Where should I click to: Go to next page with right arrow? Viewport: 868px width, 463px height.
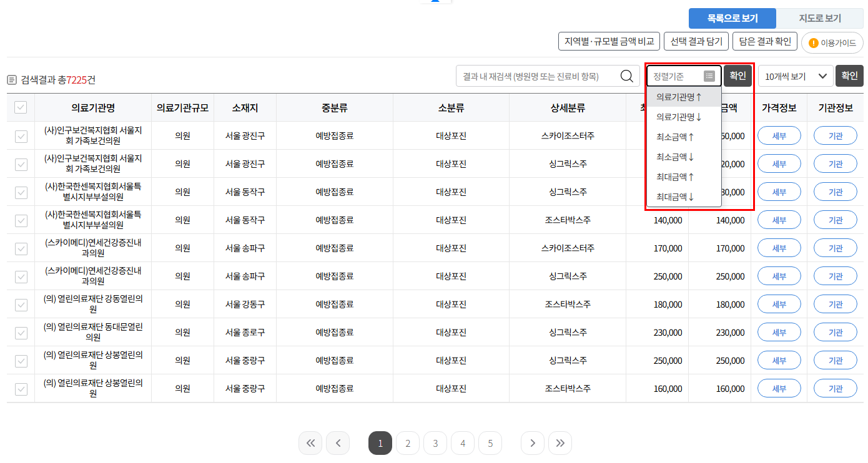point(533,442)
